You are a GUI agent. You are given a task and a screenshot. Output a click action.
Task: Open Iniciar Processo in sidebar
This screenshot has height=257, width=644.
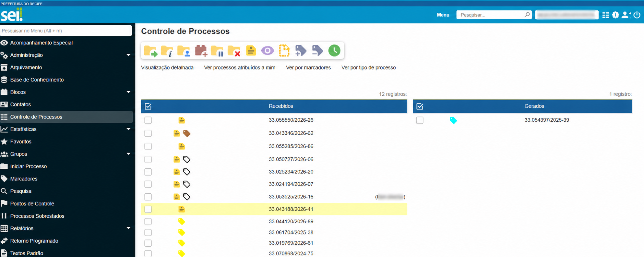coord(28,166)
